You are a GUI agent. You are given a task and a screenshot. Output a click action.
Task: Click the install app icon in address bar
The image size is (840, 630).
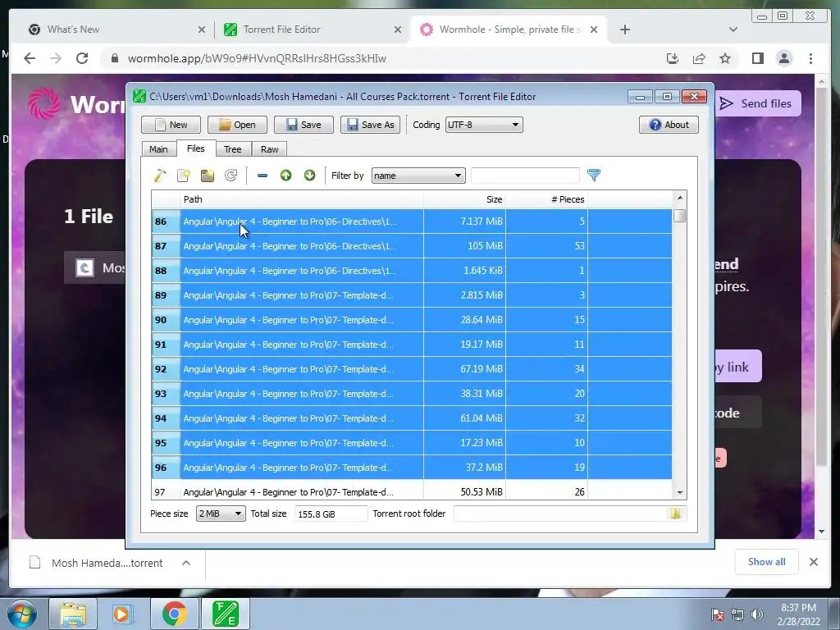(x=673, y=58)
